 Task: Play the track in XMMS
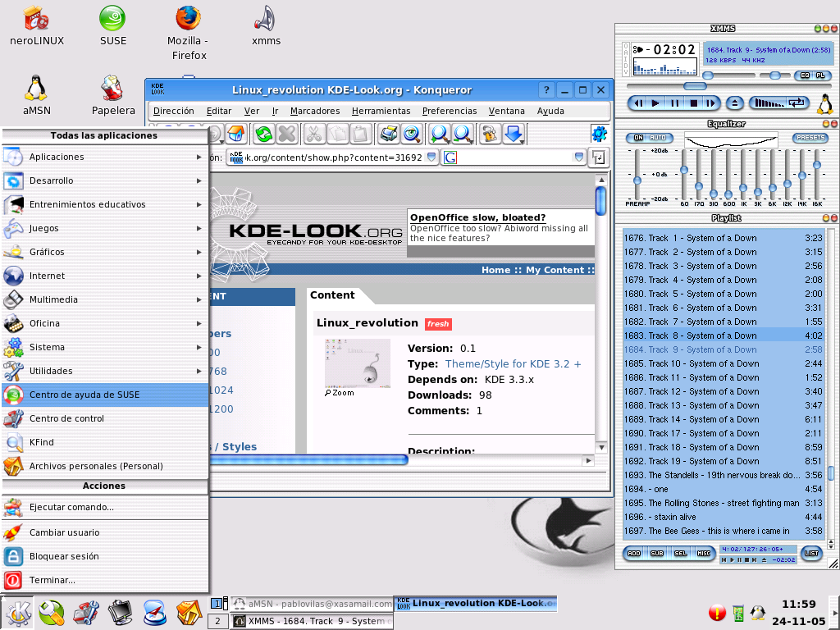coord(655,103)
